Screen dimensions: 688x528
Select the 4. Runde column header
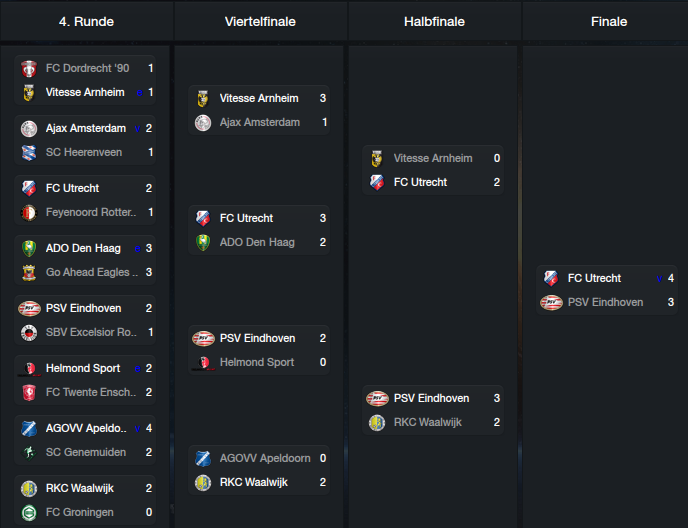86,21
